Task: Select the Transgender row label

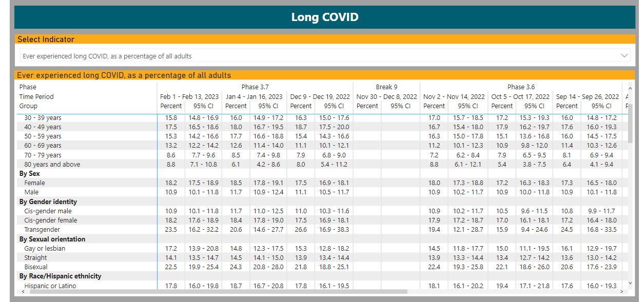Action: (42, 230)
